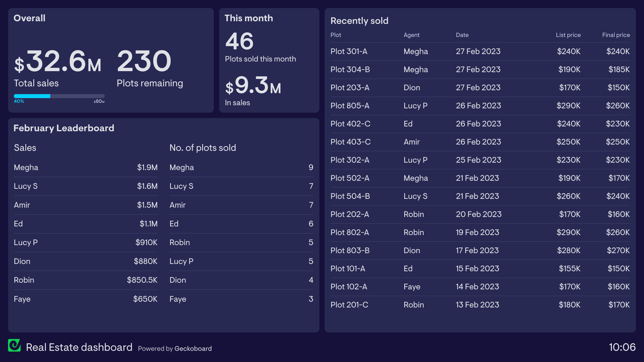Click Amir's $1.5M sales value
This screenshot has height=362, width=644.
tap(147, 205)
